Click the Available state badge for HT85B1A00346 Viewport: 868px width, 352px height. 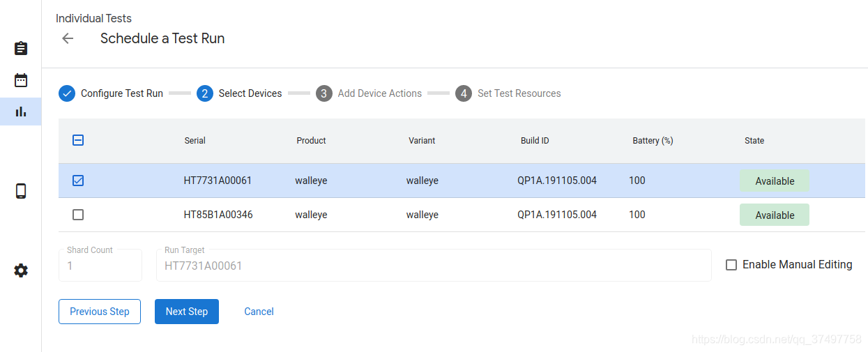coord(775,215)
